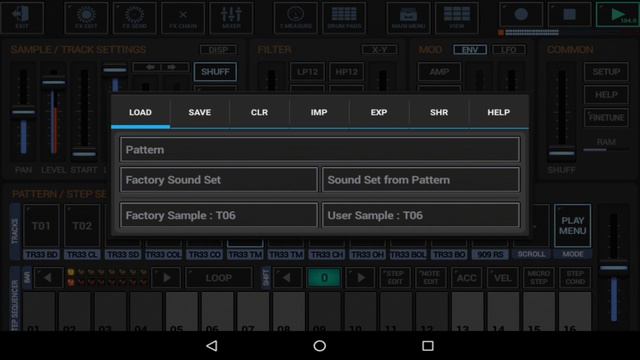
Task: Load a Factory Sound Set
Action: click(219, 180)
